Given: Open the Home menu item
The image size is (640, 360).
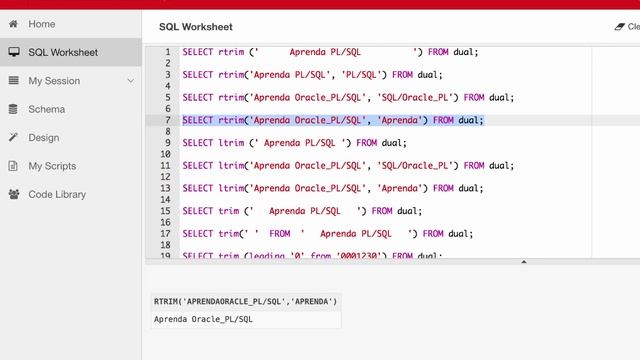Looking at the screenshot, I should tap(71, 24).
